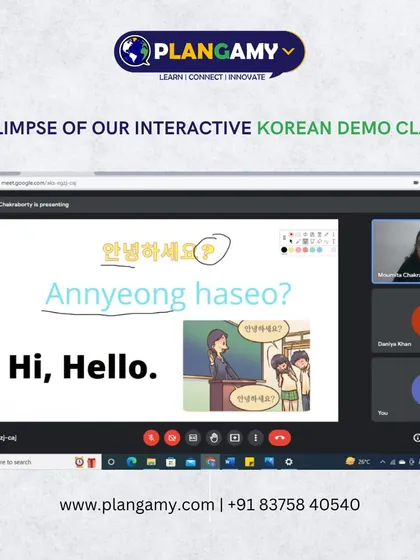Click the chevron on Plangamy logo

[288, 51]
